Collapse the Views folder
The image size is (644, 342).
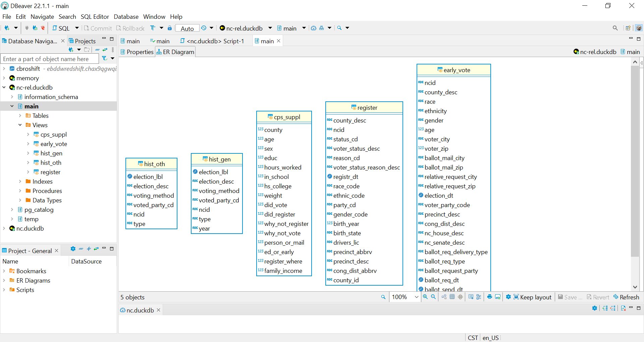click(x=20, y=125)
